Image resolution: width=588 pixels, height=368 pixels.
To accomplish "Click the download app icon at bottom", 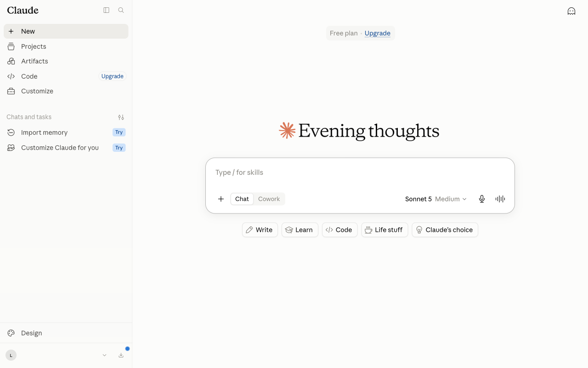I will [121, 355].
